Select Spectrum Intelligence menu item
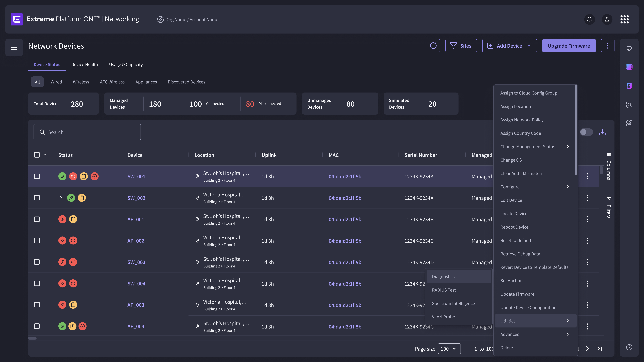The width and height of the screenshot is (644, 362). click(459, 304)
